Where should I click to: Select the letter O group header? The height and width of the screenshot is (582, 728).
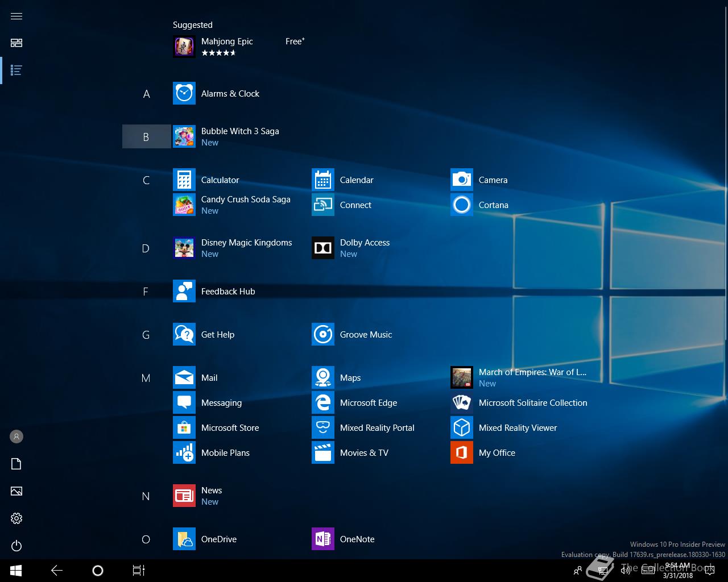146,539
